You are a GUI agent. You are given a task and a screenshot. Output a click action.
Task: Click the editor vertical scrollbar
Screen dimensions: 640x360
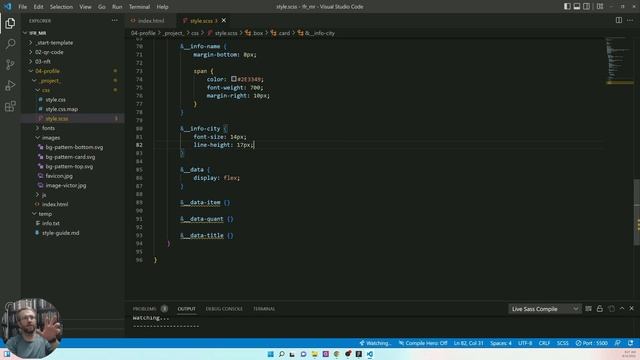click(637, 212)
